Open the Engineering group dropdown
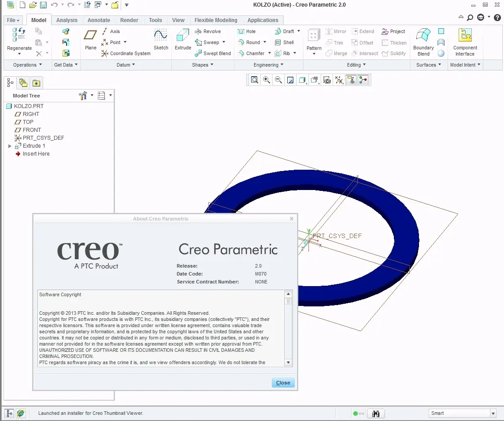Image resolution: width=504 pixels, height=421 pixels. pos(269,65)
